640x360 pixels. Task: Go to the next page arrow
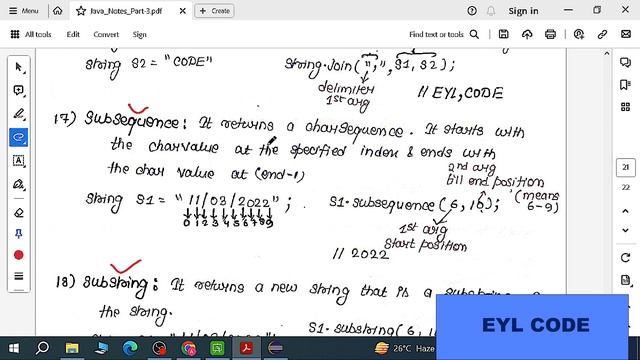pos(625,231)
